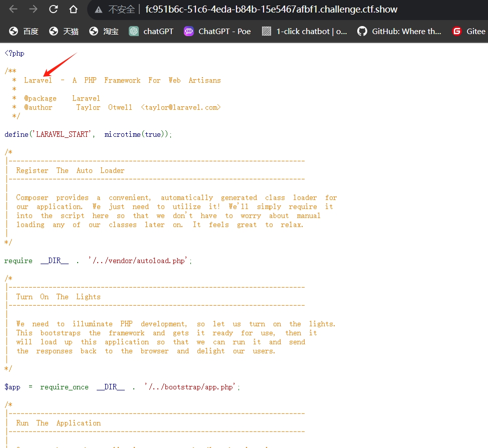The width and height of the screenshot is (488, 448).
Task: Click the '<?php' opening tag text
Action: tap(15, 53)
